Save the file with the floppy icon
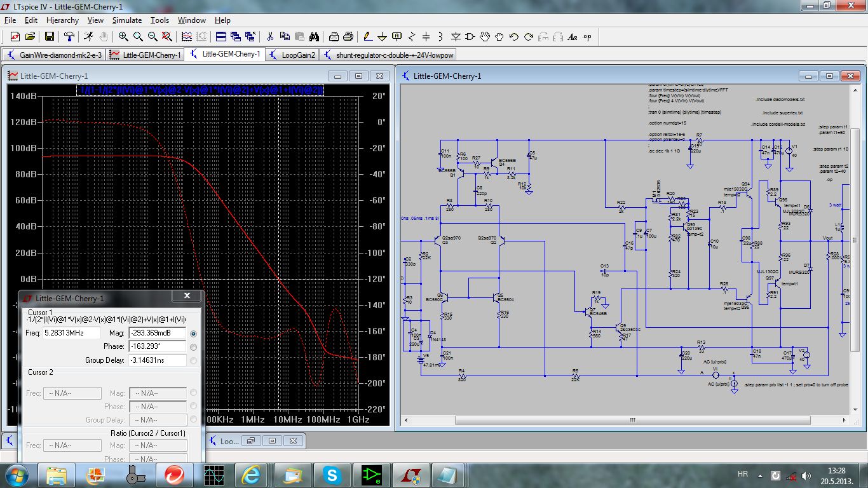The height and width of the screenshot is (488, 868). point(51,37)
